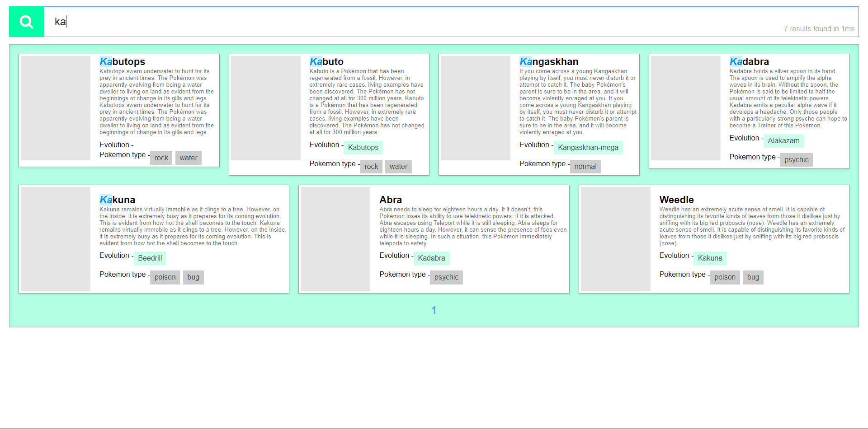Screen dimensions: 868x429
Task: Click the '7 results found in 1ms' text
Action: 819,28
